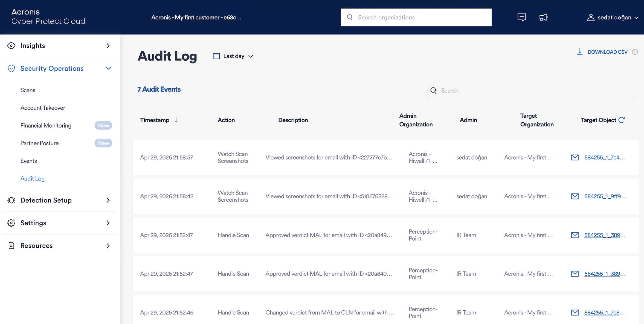Click envelope icon in 21:52:46 row

(x=575, y=313)
